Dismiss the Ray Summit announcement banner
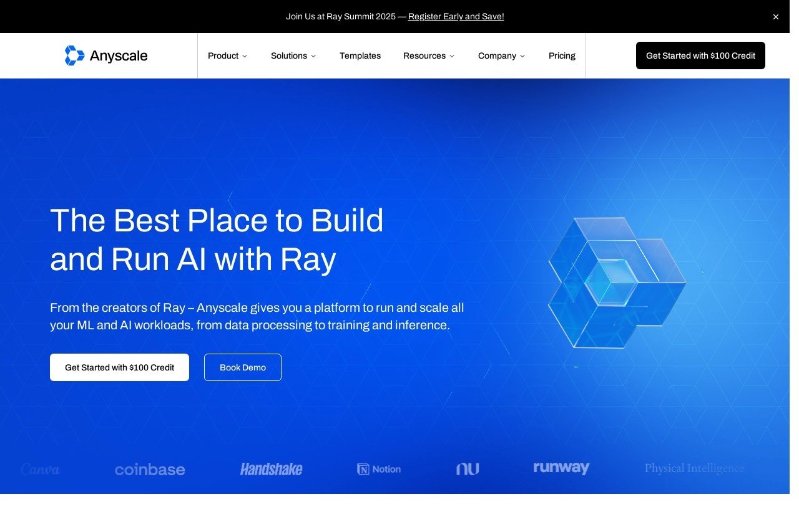The width and height of the screenshot is (799, 532). coord(776,17)
